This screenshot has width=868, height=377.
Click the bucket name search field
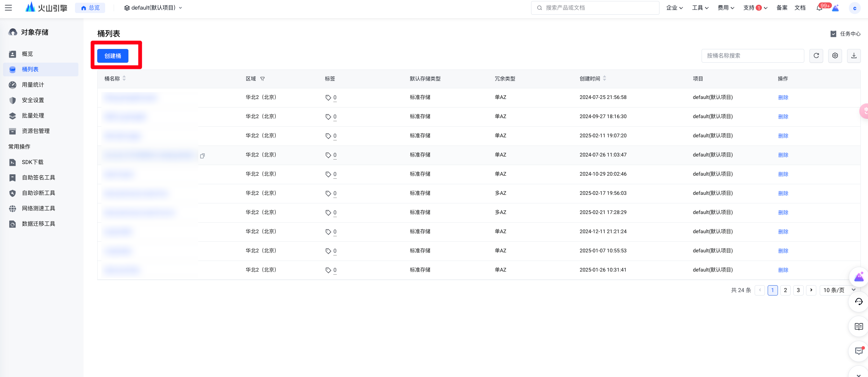[753, 55]
